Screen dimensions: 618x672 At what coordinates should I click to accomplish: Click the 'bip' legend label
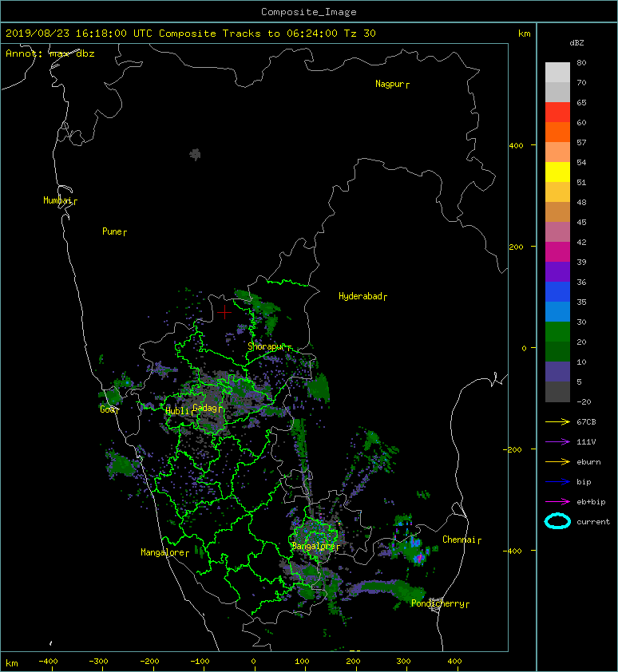(x=584, y=482)
